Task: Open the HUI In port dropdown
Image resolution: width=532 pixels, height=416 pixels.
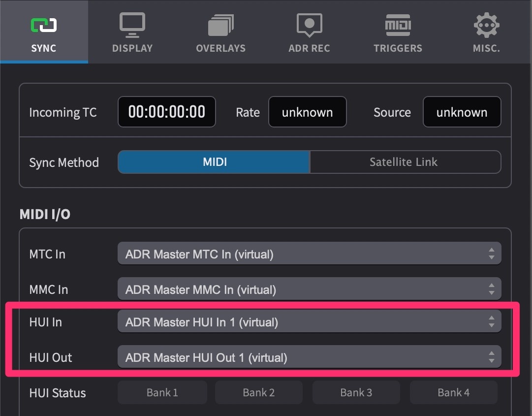Action: coord(310,321)
